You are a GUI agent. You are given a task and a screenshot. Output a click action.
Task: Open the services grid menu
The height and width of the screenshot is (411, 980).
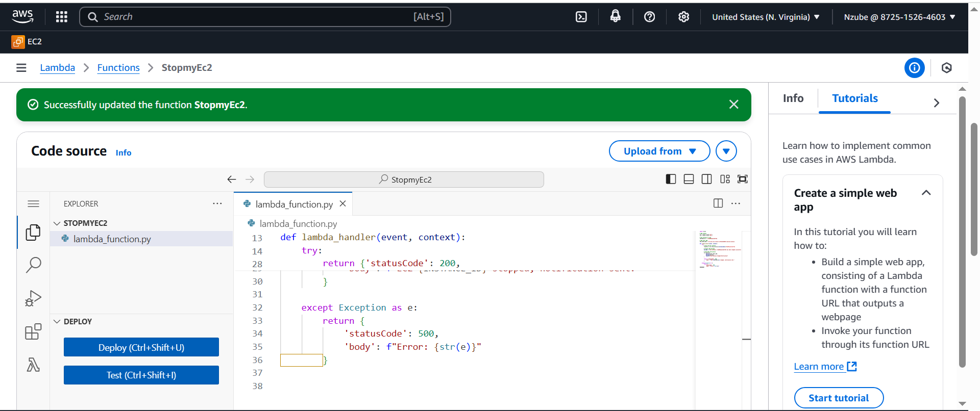coord(62,17)
